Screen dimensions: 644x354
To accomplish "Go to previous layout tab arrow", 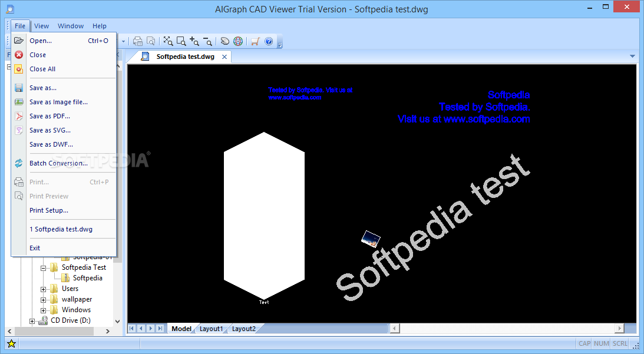I will pyautogui.click(x=141, y=328).
